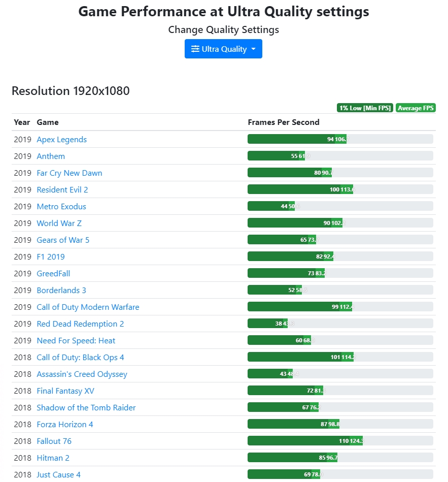Image resolution: width=448 pixels, height=482 pixels.
Task: Click the Metro Exodus FPS bar
Action: coord(340,206)
